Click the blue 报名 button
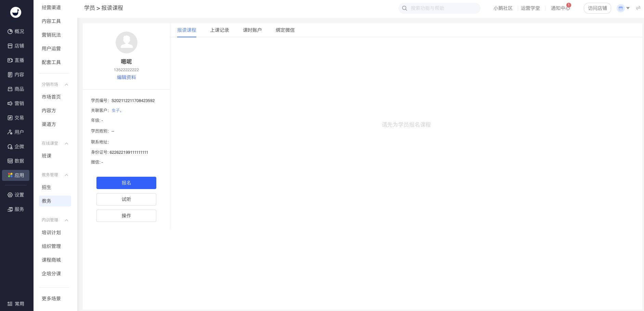The height and width of the screenshot is (311, 644). click(x=126, y=183)
